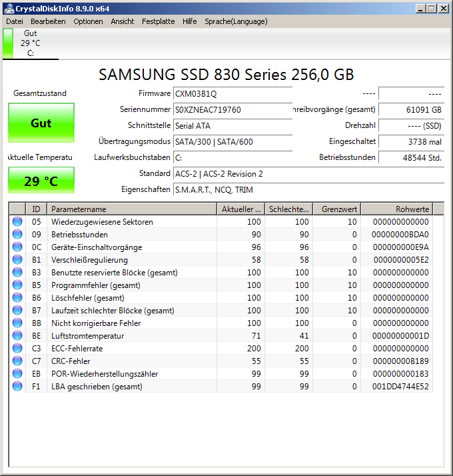Click the Schnittstelle field Serial ATA
453x476 pixels.
coord(232,126)
